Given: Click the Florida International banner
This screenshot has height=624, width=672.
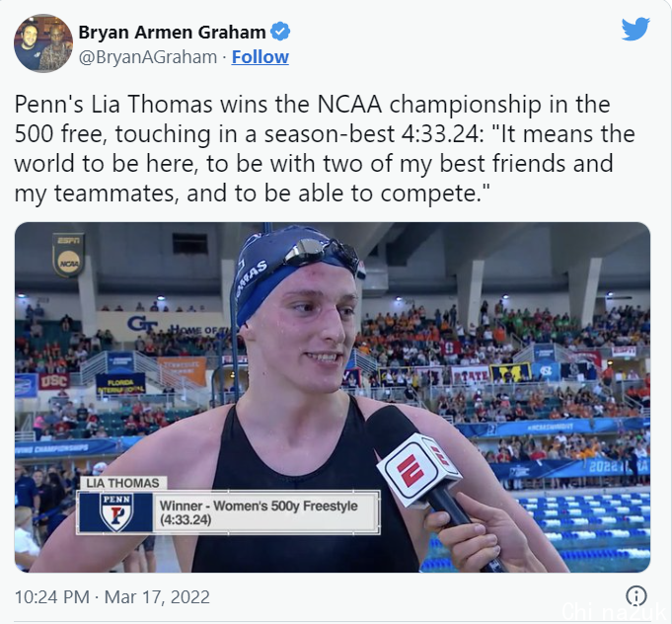Looking at the screenshot, I should click(120, 385).
